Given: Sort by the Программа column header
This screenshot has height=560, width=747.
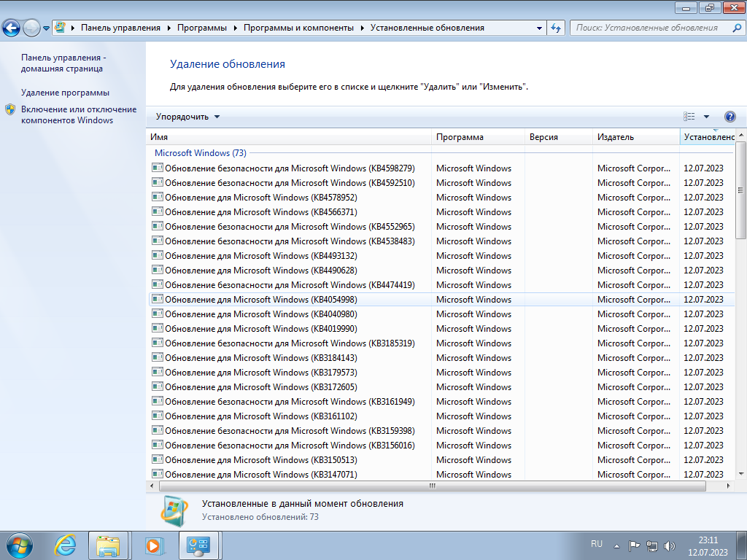Looking at the screenshot, I should [x=478, y=136].
